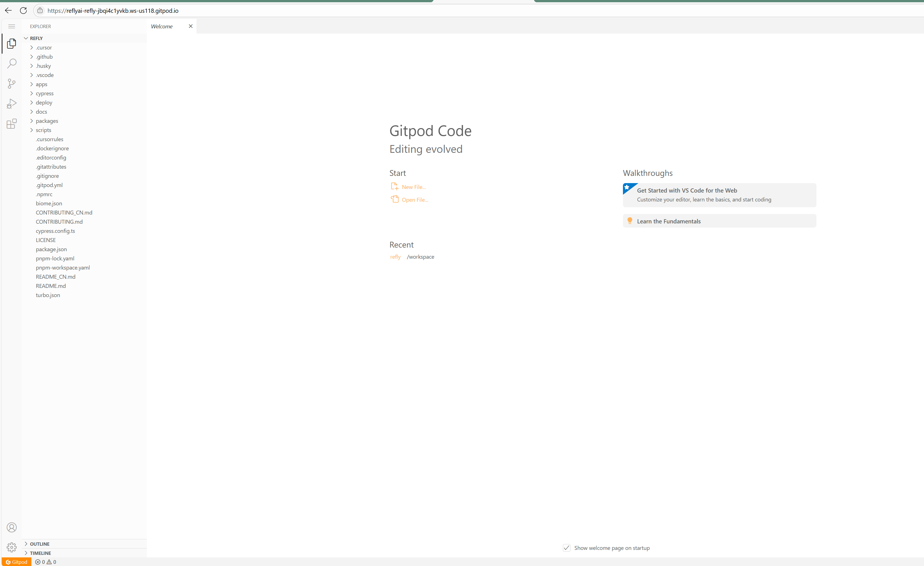This screenshot has height=566, width=924.
Task: Open the Explorer view icon
Action: point(12,43)
